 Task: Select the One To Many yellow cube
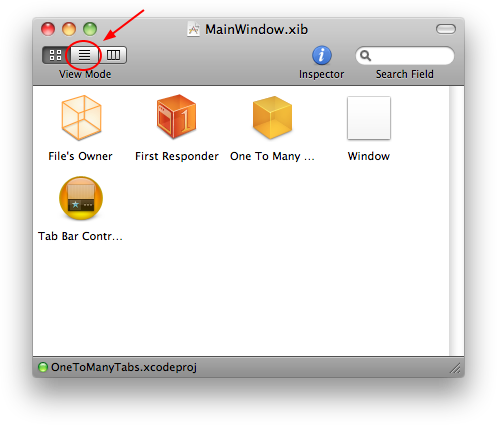tap(272, 117)
